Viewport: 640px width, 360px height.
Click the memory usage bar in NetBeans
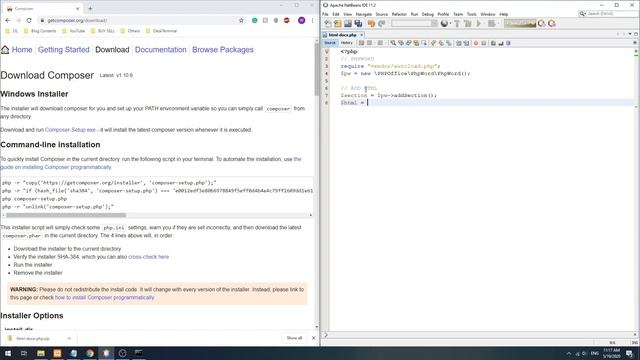pyautogui.click(x=520, y=24)
